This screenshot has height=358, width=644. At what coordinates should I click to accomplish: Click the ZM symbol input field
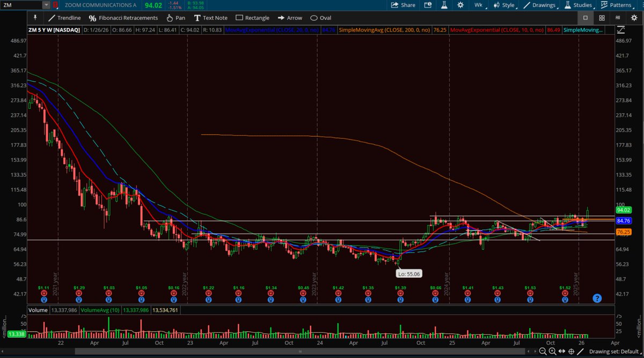tap(21, 5)
